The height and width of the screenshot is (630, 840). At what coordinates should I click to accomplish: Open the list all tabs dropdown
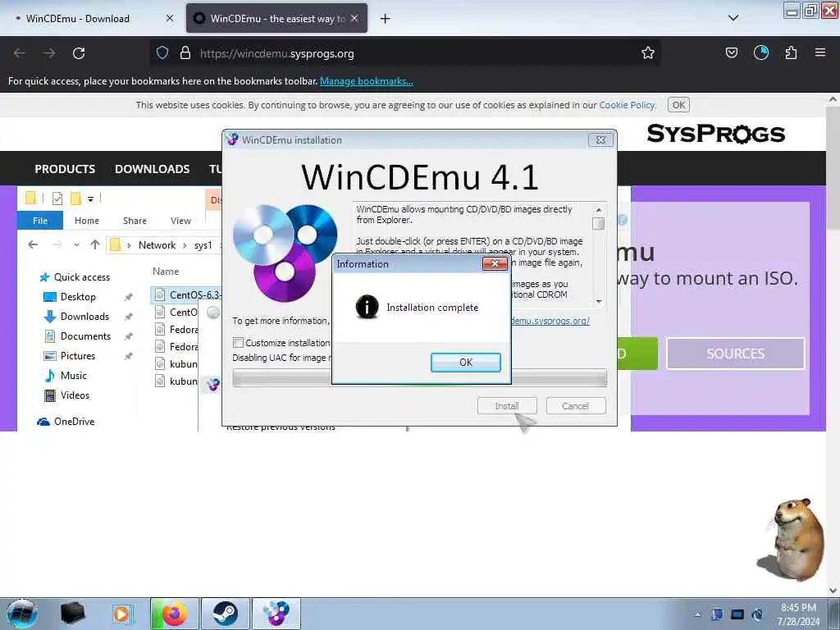click(x=733, y=18)
